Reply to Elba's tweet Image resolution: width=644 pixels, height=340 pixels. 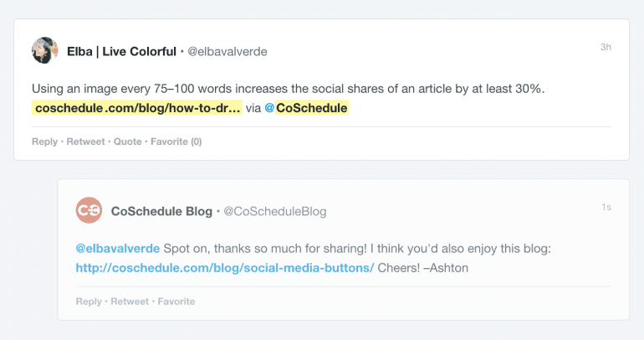pos(45,142)
